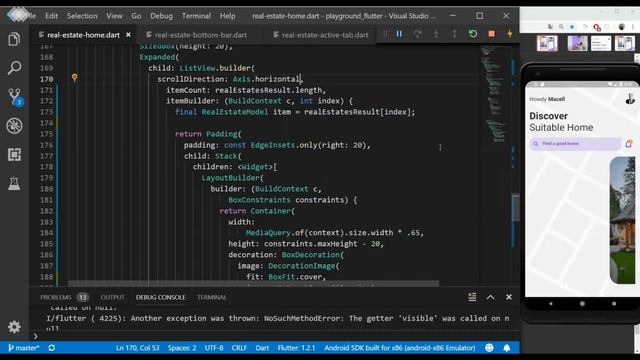Trigger Flutter hot reload lightning icon

click(510, 34)
